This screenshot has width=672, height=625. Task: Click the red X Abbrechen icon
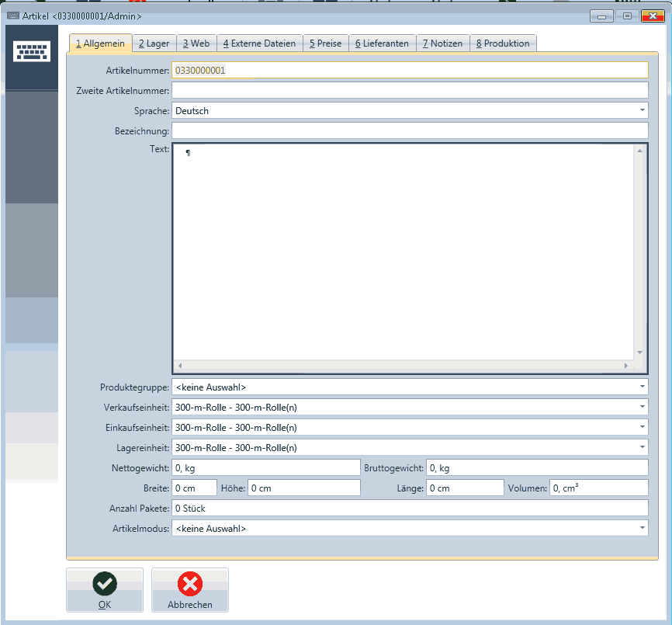coord(190,583)
